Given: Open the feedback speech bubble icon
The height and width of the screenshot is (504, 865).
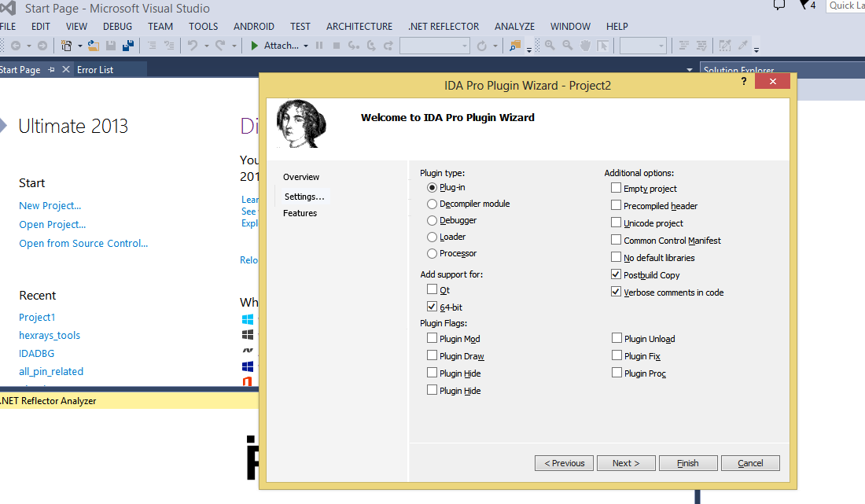Looking at the screenshot, I should 779,6.
